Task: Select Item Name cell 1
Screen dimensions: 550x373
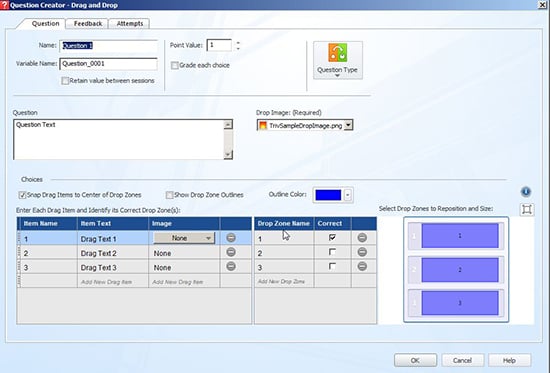Action: pos(49,239)
